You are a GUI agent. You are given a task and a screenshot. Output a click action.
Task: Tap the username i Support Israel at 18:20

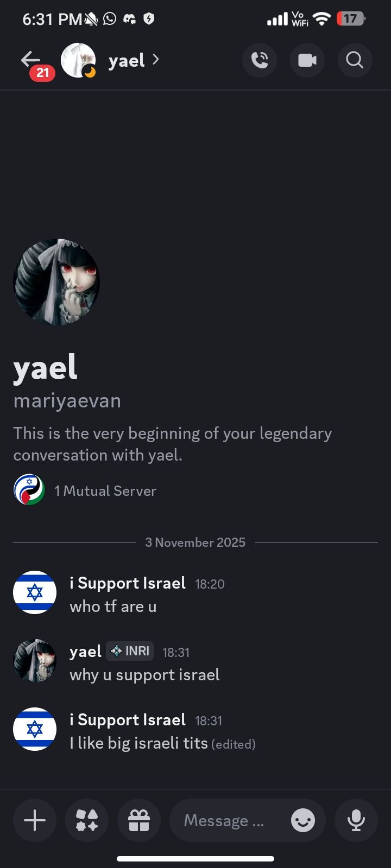(128, 583)
